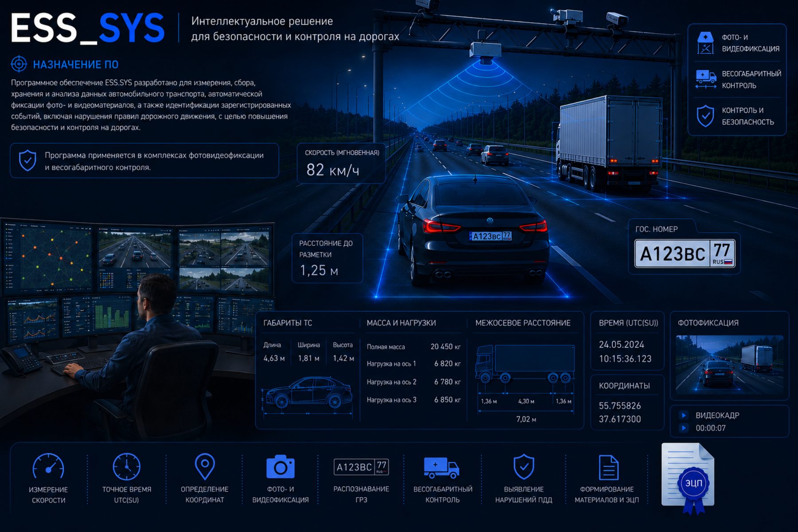Click the МАССА И НАГРУЗКИ heading

[x=401, y=323]
